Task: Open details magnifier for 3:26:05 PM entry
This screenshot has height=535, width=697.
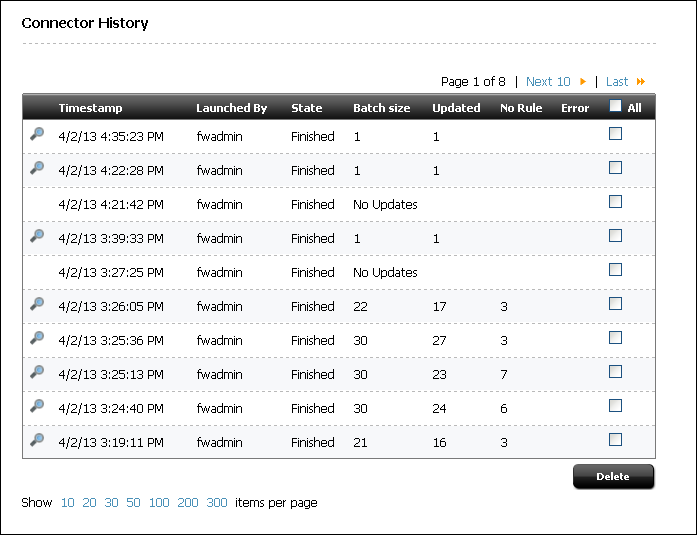Action: point(37,303)
